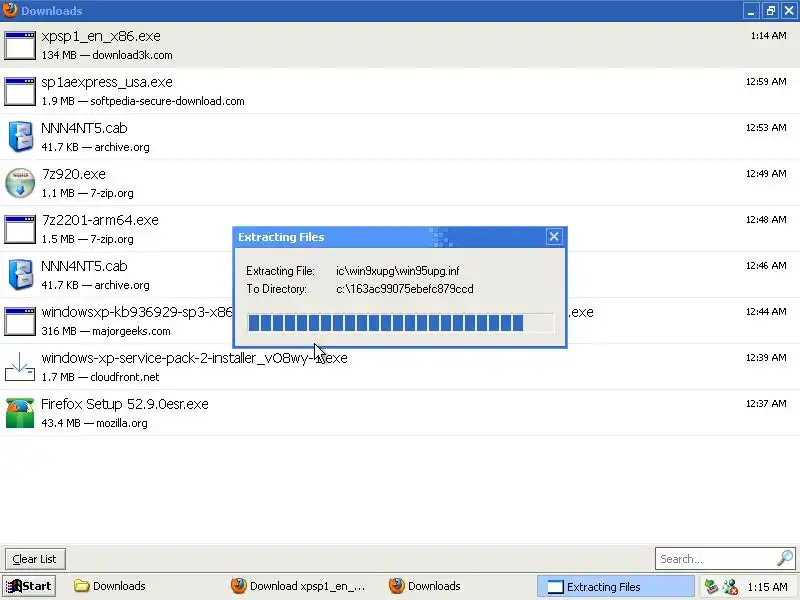Select the 7z920.exe file name

[x=73, y=174]
